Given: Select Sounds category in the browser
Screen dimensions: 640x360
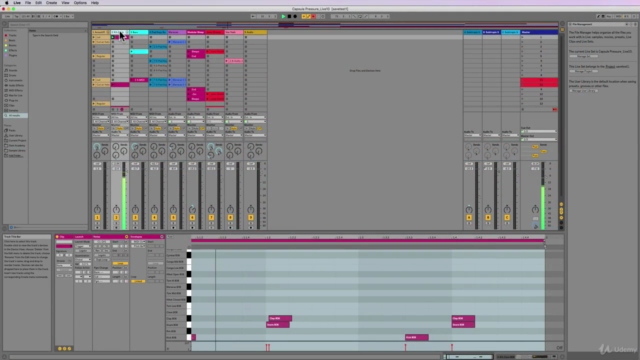Looking at the screenshot, I should (13, 70).
